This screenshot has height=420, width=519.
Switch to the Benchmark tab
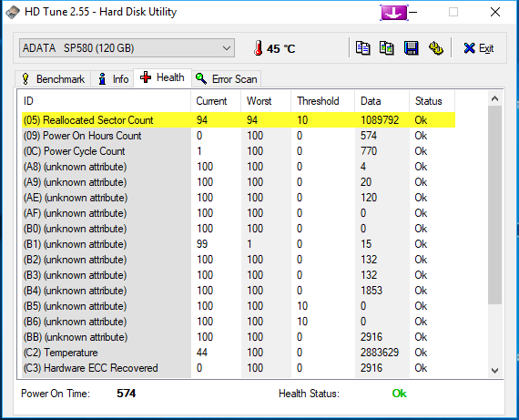click(53, 79)
